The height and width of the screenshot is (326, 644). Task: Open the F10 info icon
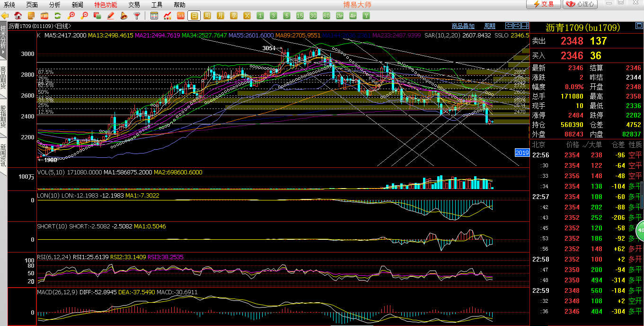tap(44, 16)
